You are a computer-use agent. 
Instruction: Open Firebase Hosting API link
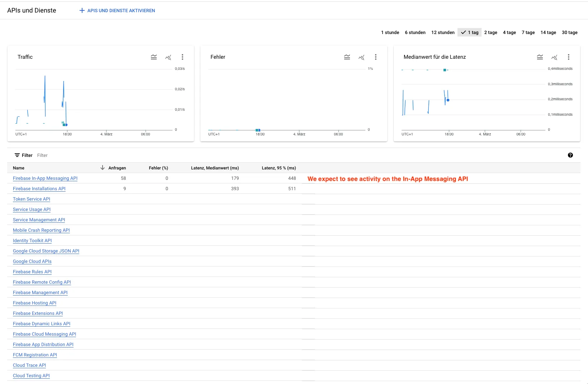(x=34, y=303)
